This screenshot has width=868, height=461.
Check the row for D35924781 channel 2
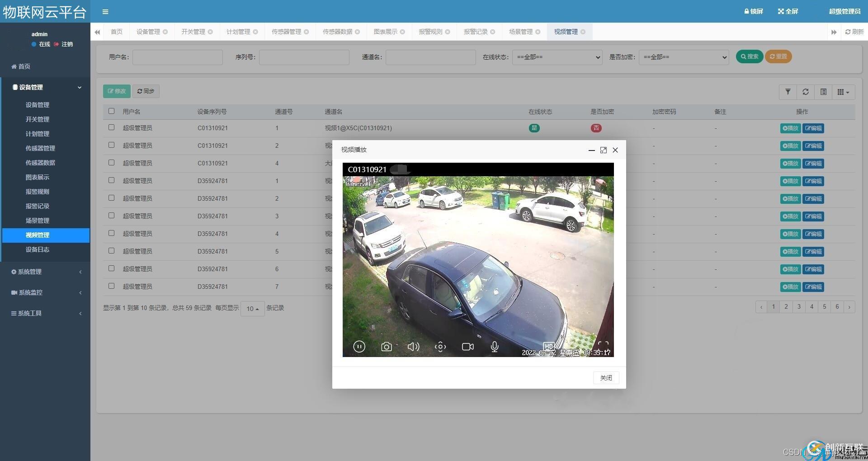(x=112, y=198)
